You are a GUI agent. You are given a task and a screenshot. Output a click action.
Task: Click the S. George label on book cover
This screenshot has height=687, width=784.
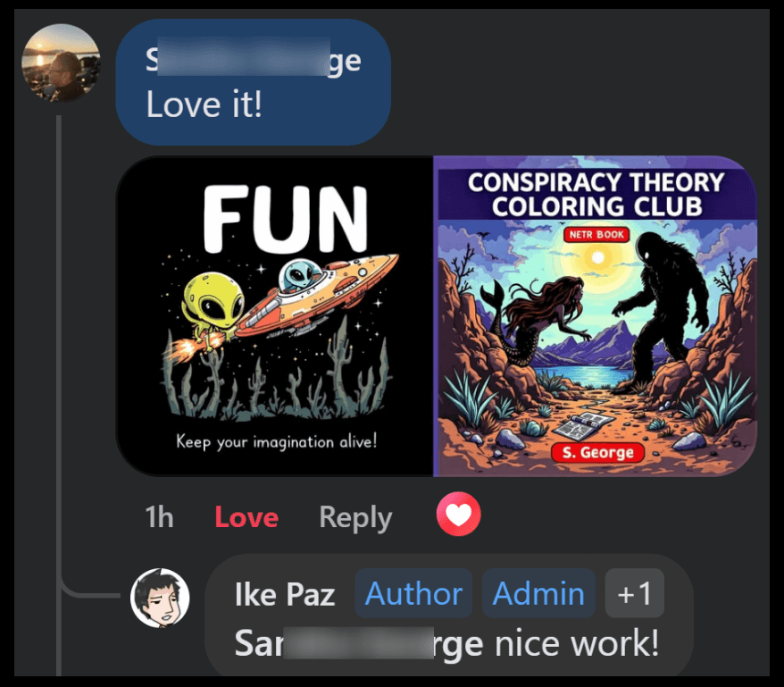(x=597, y=452)
